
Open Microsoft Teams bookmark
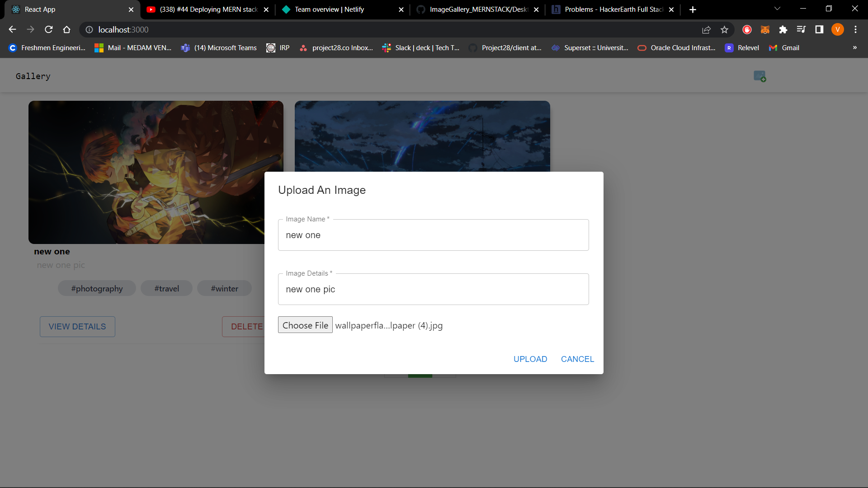[x=219, y=47]
